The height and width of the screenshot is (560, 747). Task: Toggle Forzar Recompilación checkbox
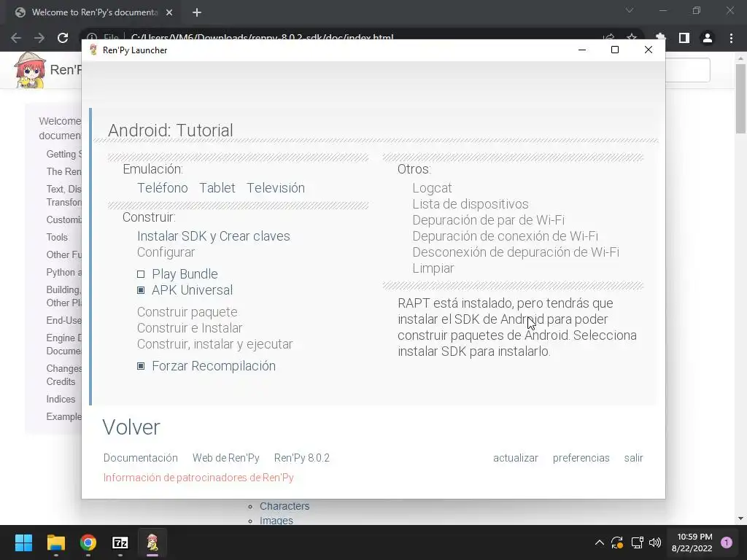[x=206, y=366]
